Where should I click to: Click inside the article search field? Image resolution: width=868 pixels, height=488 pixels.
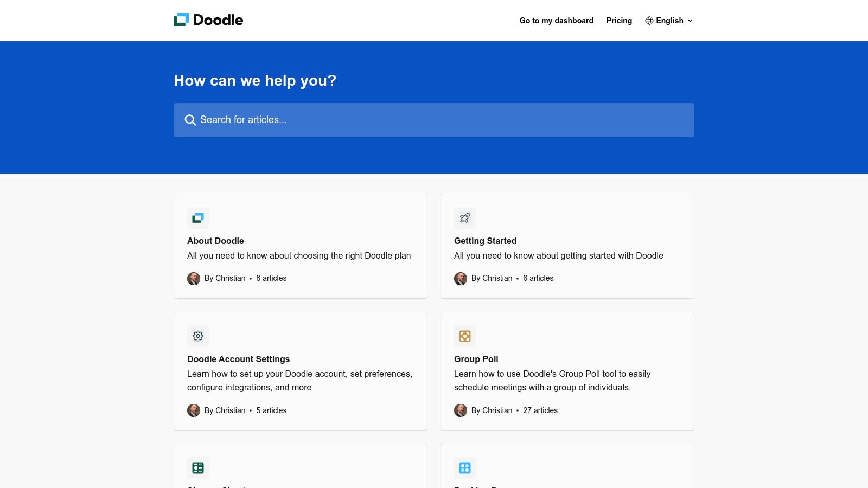click(380, 119)
